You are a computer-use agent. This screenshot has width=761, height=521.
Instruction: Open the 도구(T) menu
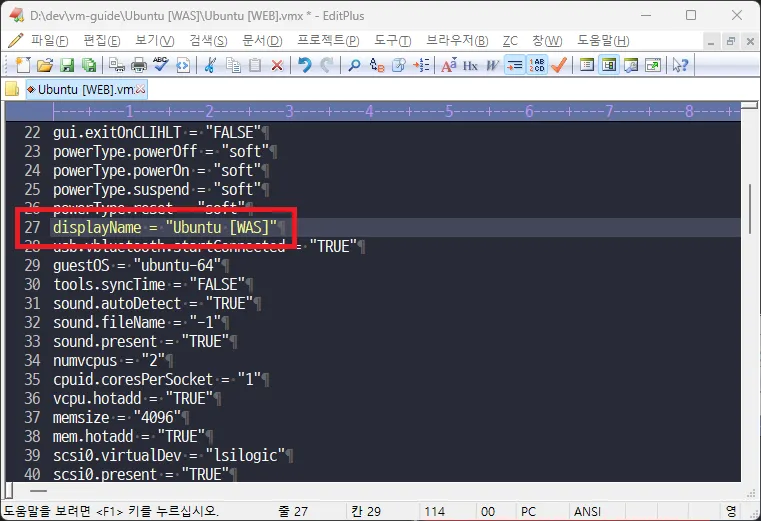(392, 40)
